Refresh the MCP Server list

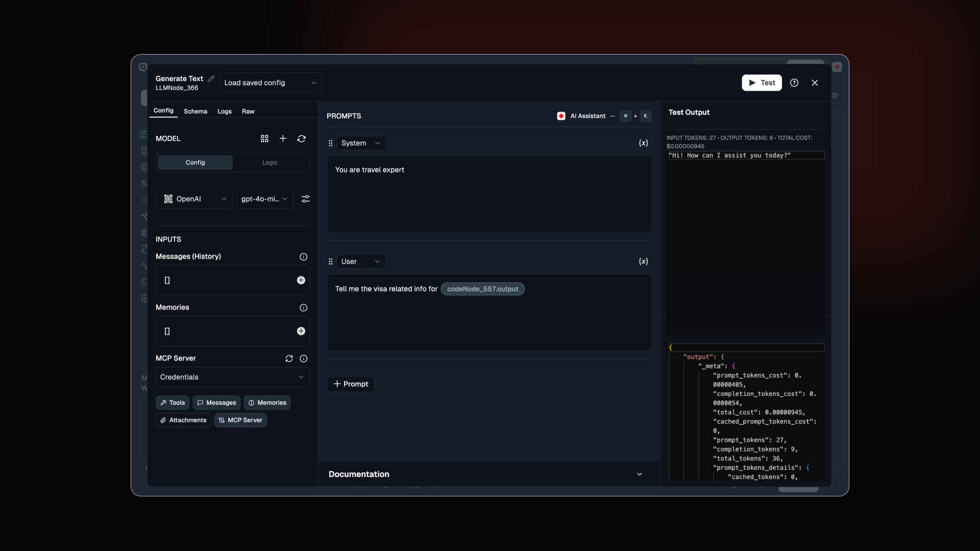(289, 359)
